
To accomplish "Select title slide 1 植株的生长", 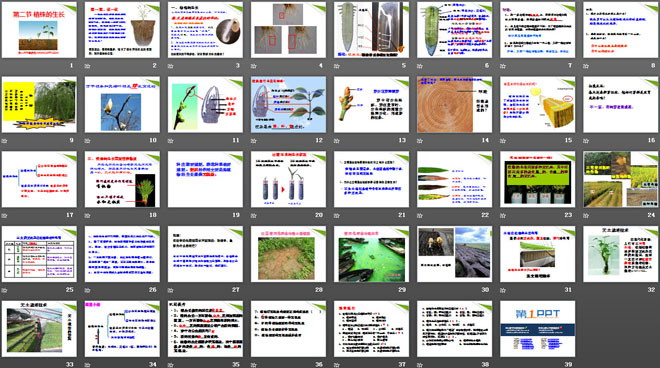I will [39, 30].
